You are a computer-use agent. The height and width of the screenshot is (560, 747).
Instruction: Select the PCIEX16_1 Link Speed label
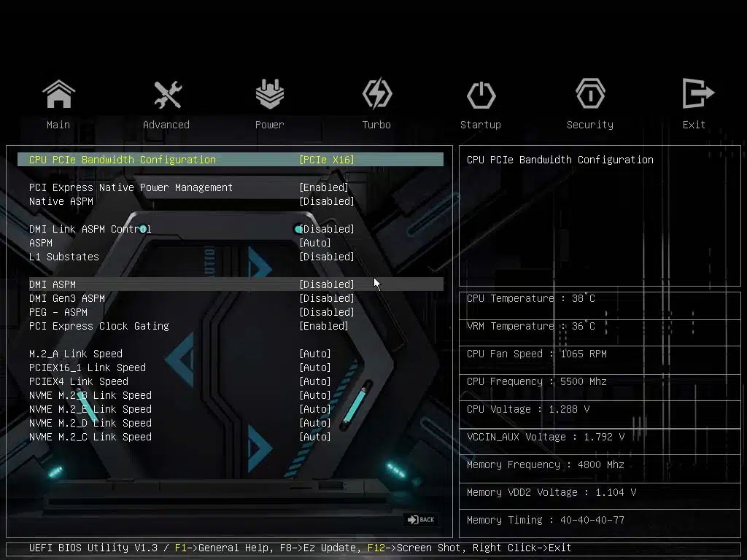pos(88,367)
